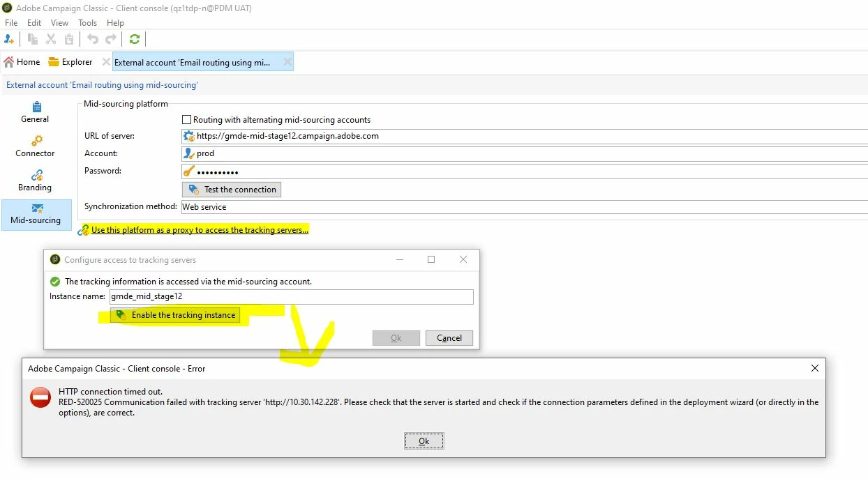Select the Mid-sourcing section icon

(x=37, y=208)
